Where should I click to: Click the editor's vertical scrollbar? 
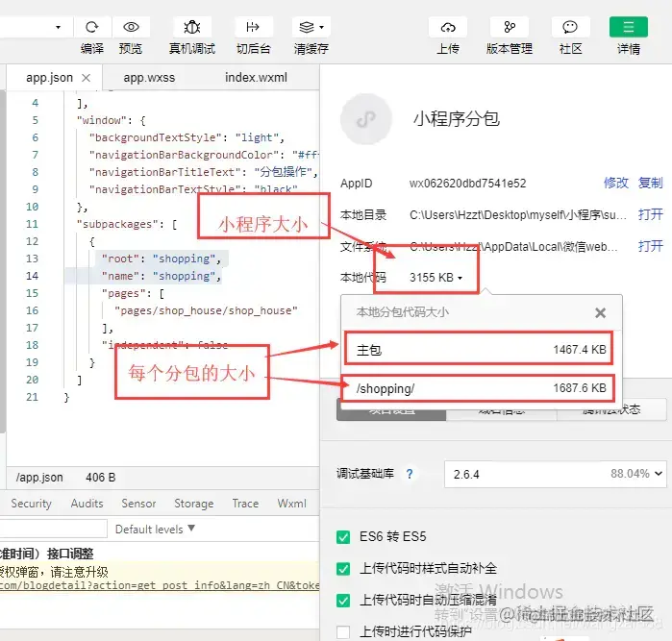[x=3, y=261]
